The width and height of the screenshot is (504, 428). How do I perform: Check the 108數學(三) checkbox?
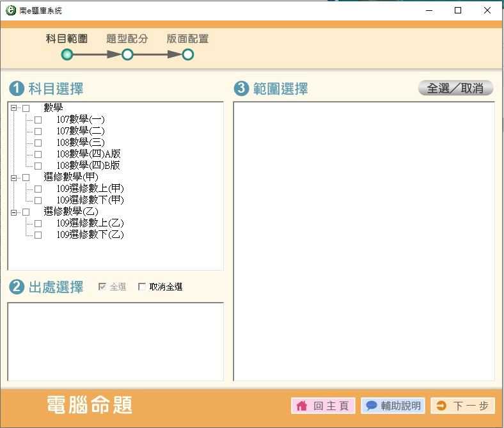(38, 143)
